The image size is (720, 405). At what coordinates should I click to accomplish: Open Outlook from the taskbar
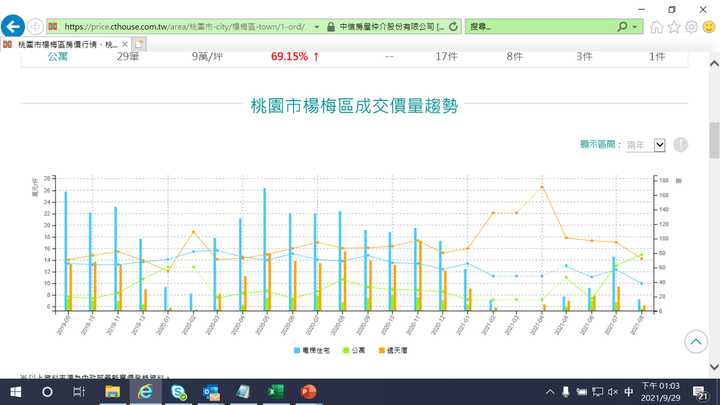pos(211,392)
